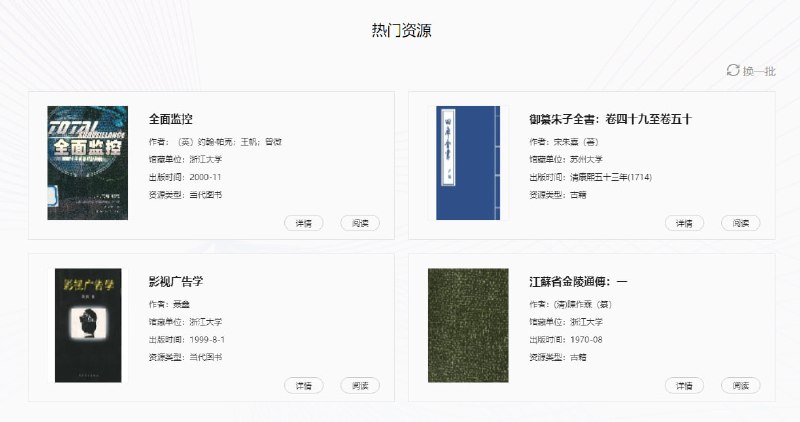This screenshot has height=422, width=800.
Task: Open 详情 for 江蘇省金陵通傳
Action: tap(684, 386)
